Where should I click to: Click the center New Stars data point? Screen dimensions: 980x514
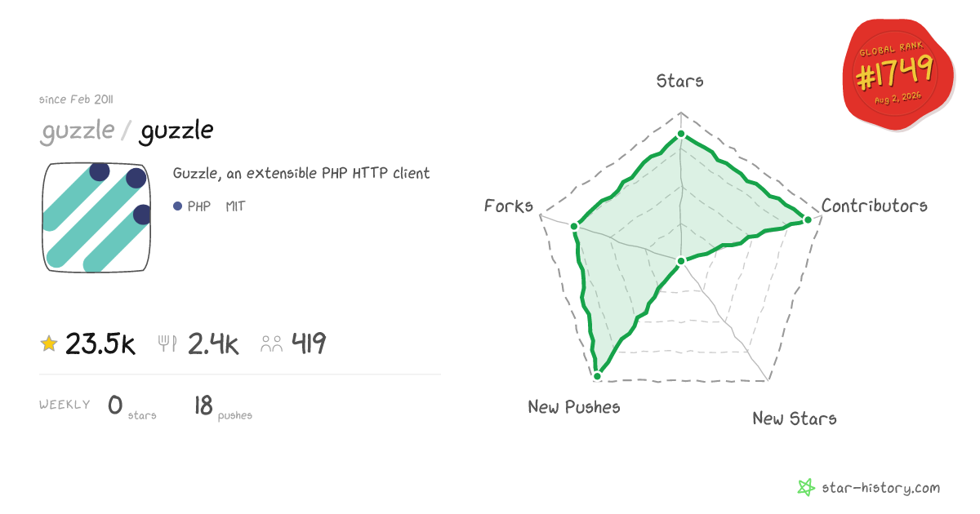680,260
